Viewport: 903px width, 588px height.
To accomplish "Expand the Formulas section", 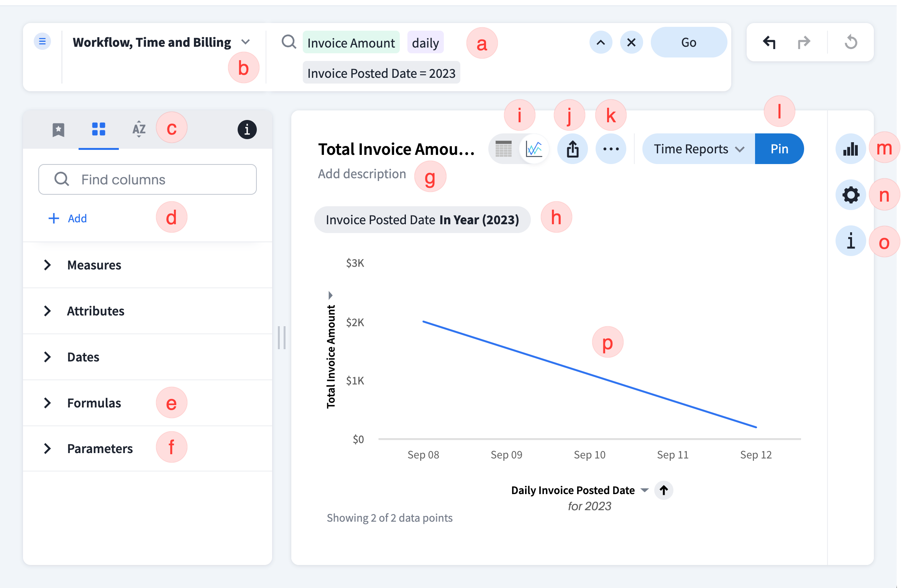I will (48, 403).
